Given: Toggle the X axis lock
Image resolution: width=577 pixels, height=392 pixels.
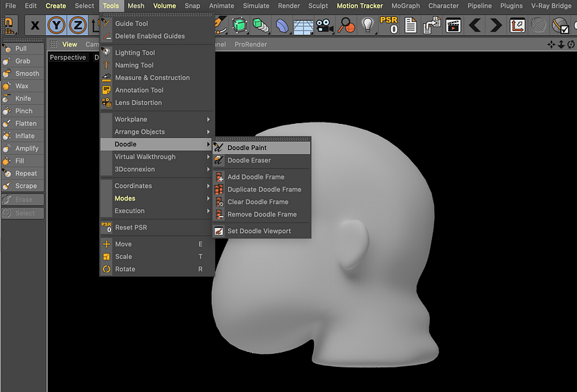Looking at the screenshot, I should coord(35,25).
